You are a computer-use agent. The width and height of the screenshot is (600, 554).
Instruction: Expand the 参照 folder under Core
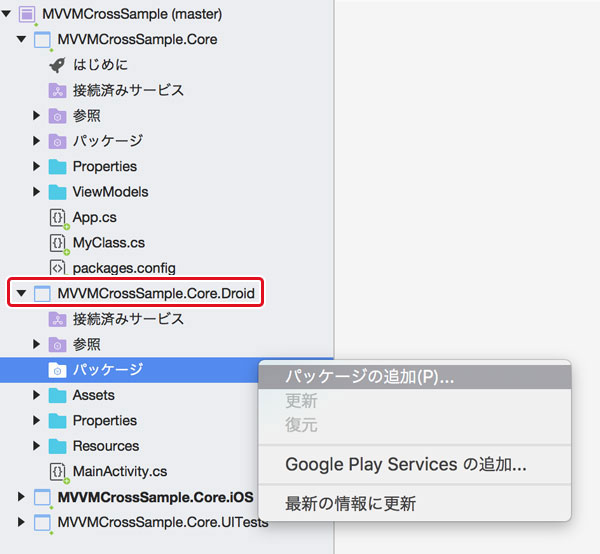pyautogui.click(x=36, y=116)
